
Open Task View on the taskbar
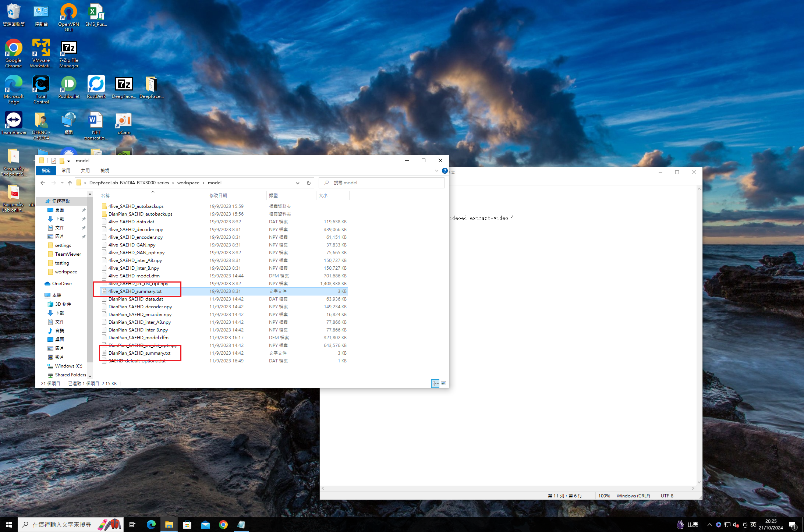tap(132, 525)
